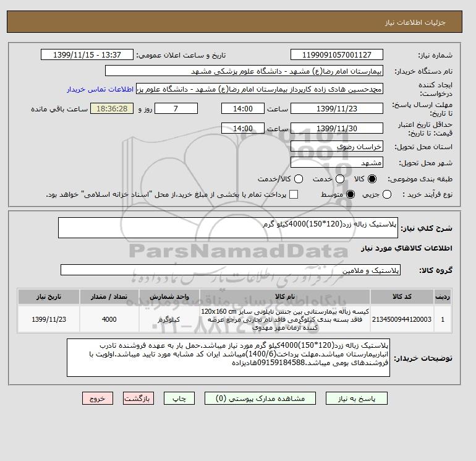Click product code cell 2134500944120003

point(402,319)
